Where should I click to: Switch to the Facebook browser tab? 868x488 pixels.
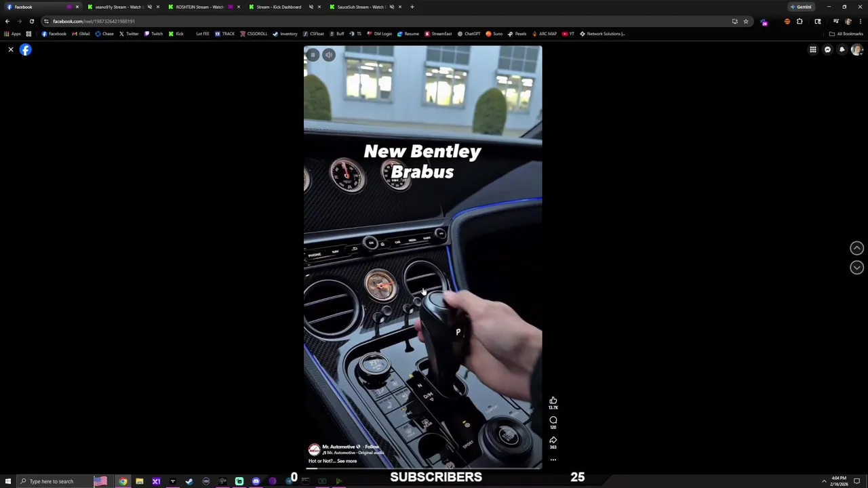(41, 7)
